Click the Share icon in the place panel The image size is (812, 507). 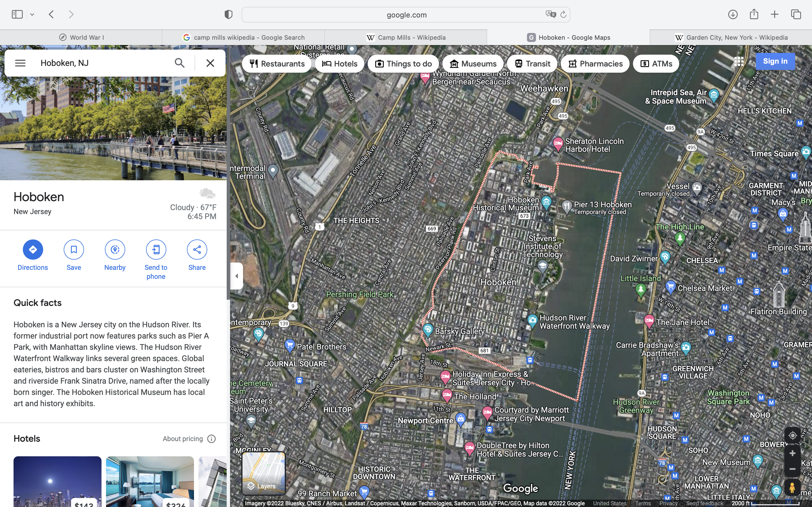click(x=197, y=250)
